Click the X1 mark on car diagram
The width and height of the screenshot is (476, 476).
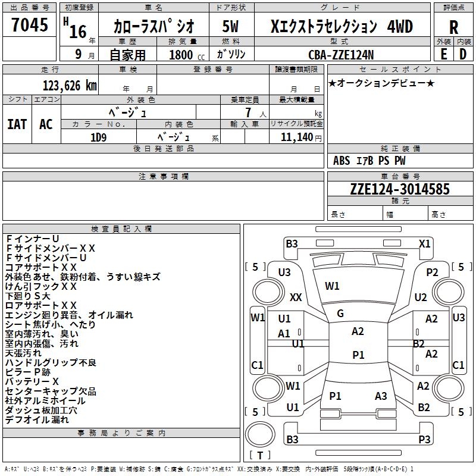click(x=424, y=244)
